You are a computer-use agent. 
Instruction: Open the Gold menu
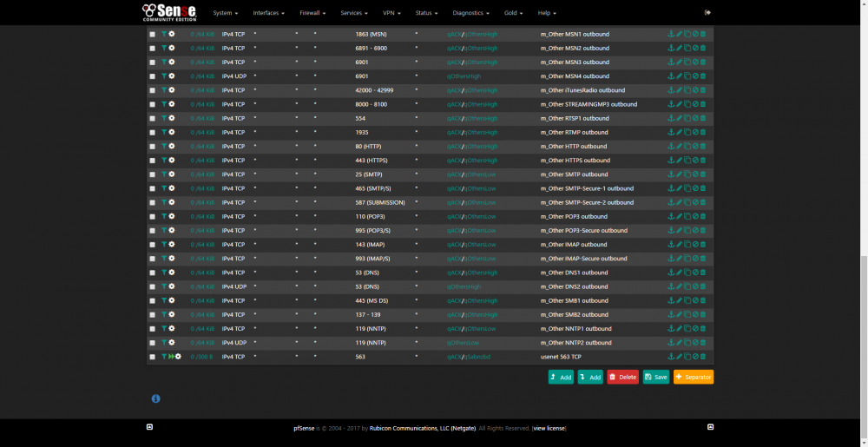click(513, 13)
